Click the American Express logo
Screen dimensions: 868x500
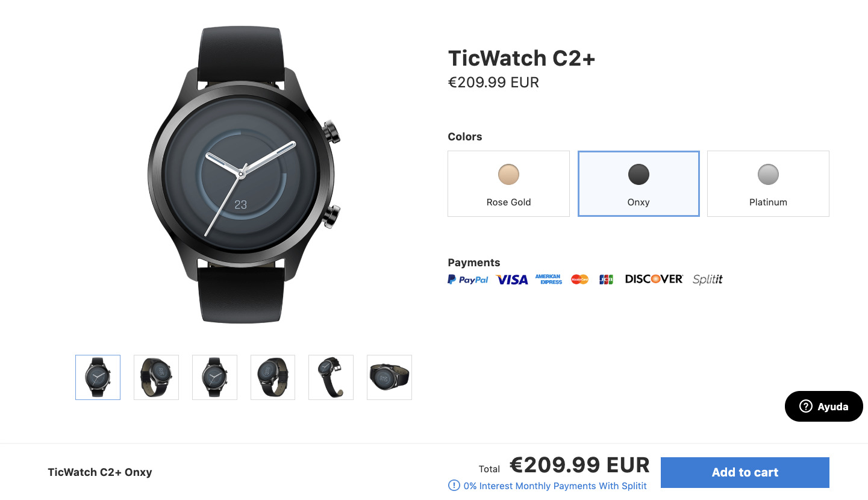pyautogui.click(x=548, y=280)
